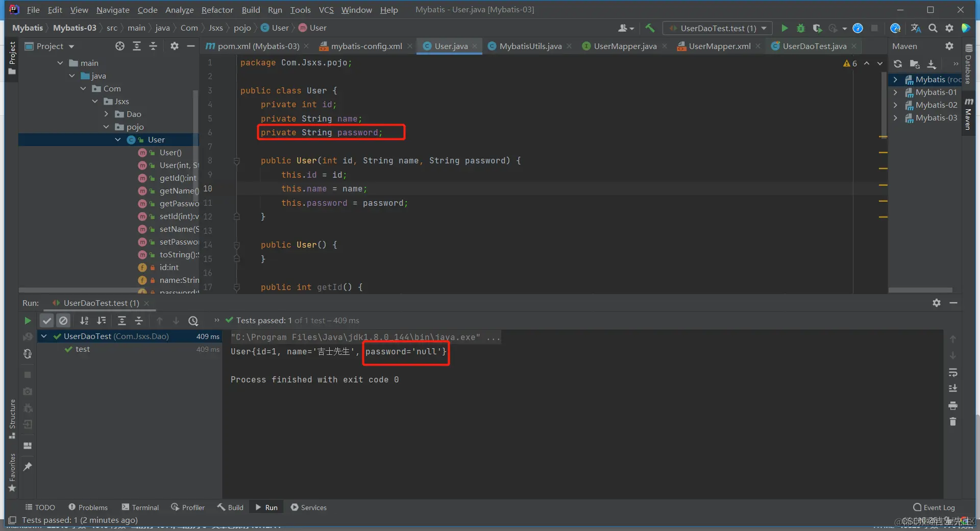Open the Problems tool window
980x531 pixels.
click(x=88, y=508)
